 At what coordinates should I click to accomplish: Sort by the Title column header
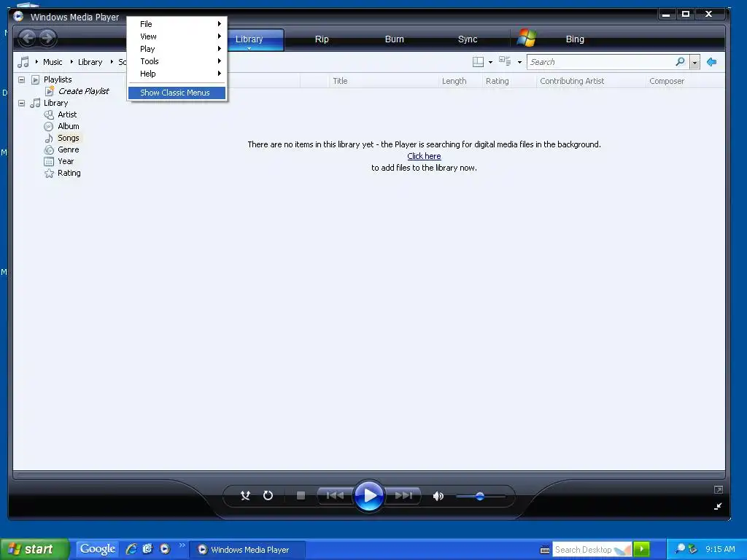(x=340, y=81)
